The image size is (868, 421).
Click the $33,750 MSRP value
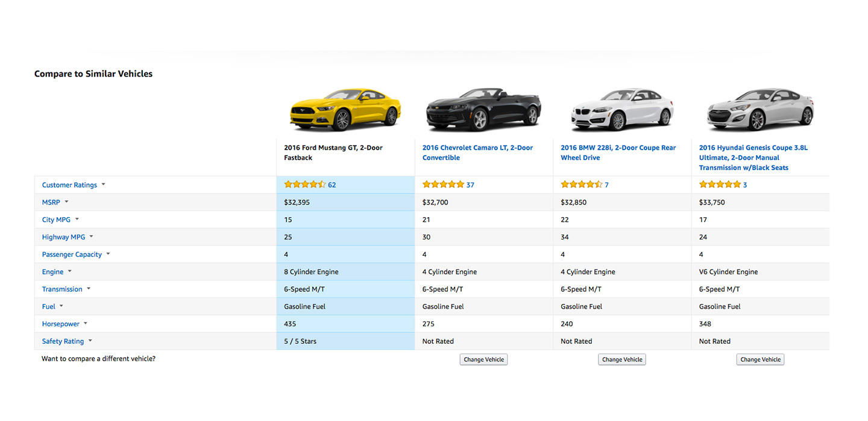712,203
